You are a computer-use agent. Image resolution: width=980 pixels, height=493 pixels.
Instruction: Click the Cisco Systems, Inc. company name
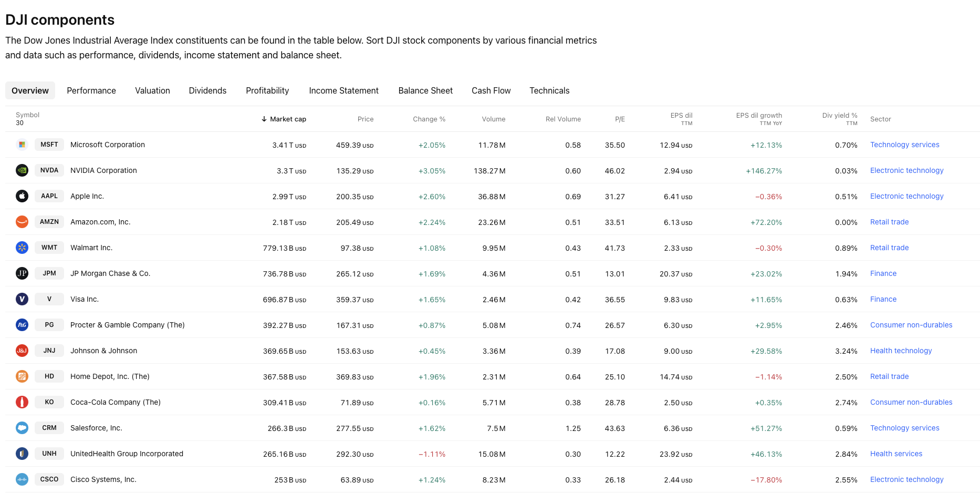click(x=103, y=479)
